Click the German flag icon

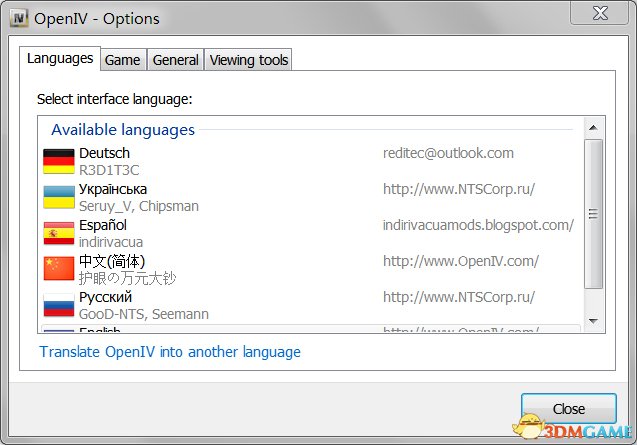point(59,161)
